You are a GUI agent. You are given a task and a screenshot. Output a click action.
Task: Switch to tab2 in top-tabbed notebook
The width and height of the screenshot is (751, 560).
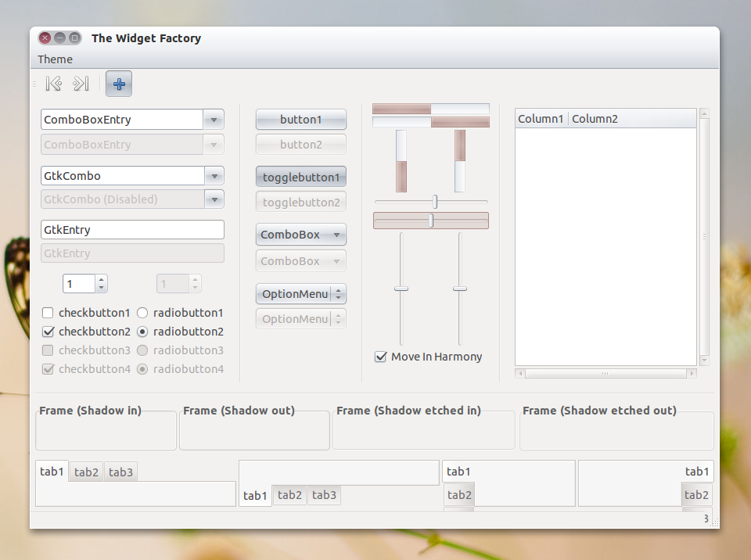coord(86,472)
